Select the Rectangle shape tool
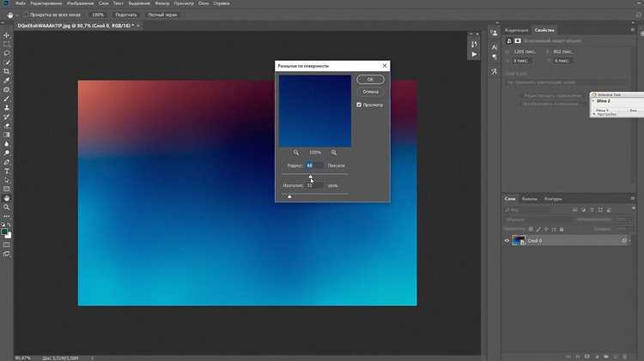Image resolution: width=644 pixels, height=361 pixels. (7, 190)
